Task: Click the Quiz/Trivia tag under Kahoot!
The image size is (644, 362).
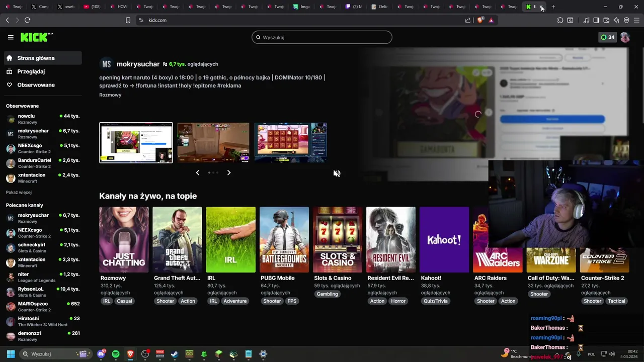Action: (x=435, y=301)
